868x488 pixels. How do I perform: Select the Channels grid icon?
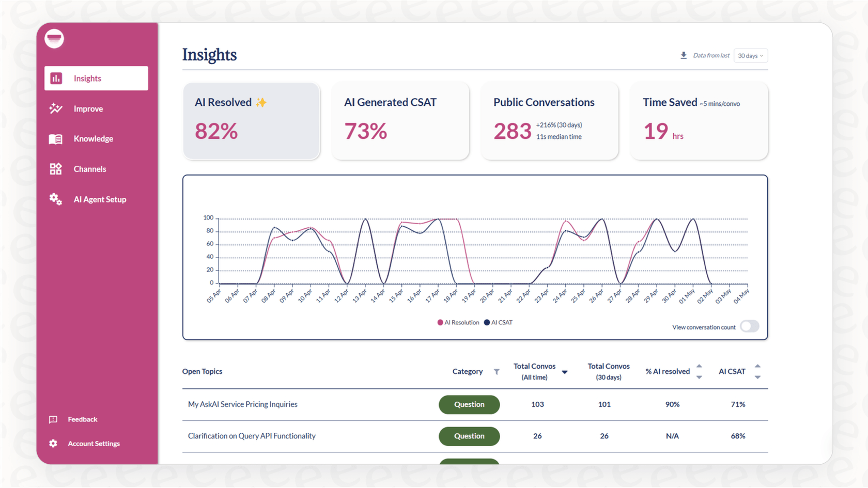(55, 168)
